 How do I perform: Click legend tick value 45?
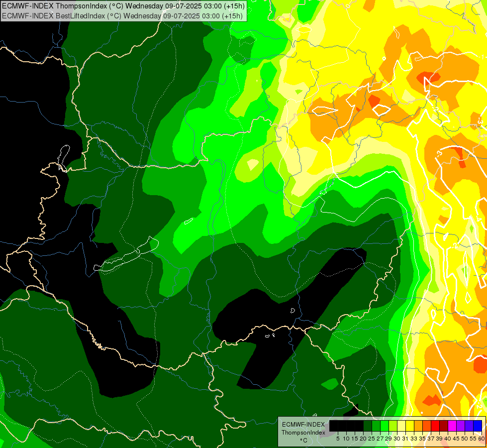456,439
